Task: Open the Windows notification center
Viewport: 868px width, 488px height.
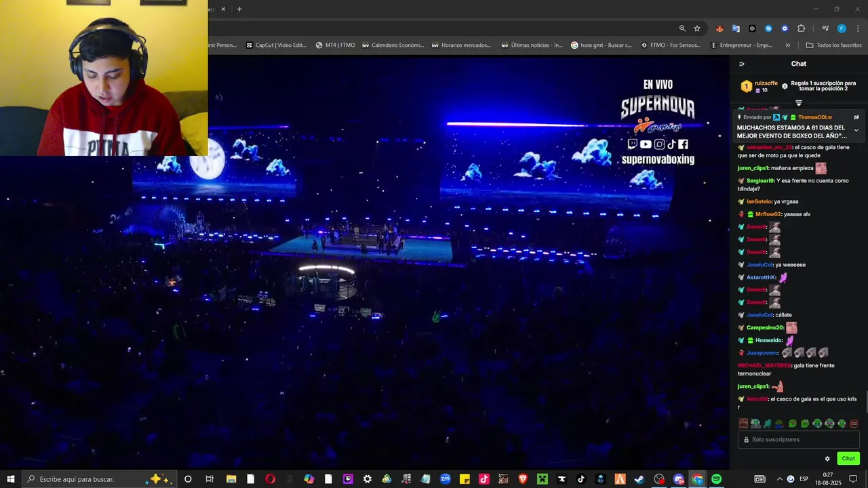Action: (x=853, y=479)
